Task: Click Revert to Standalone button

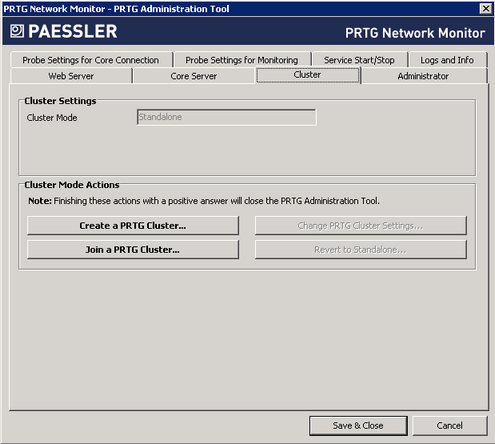Action: pos(361,250)
